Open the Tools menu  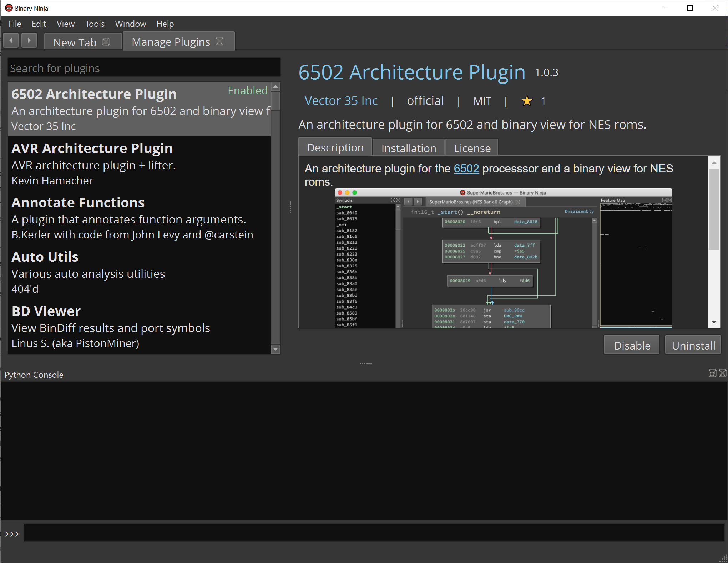[x=95, y=24]
